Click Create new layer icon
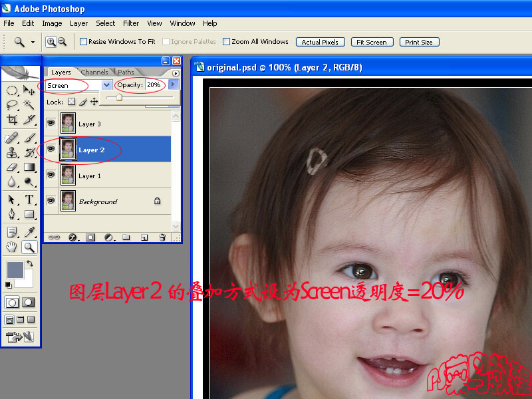532x399 pixels. tap(144, 237)
